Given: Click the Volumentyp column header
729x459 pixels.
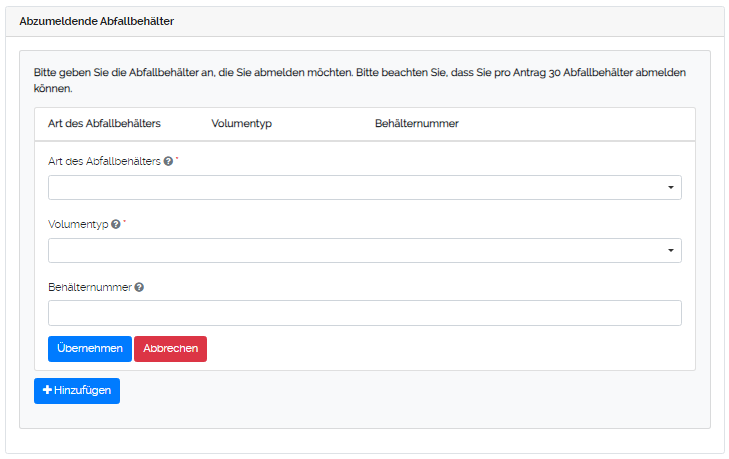Looking at the screenshot, I should tap(241, 124).
